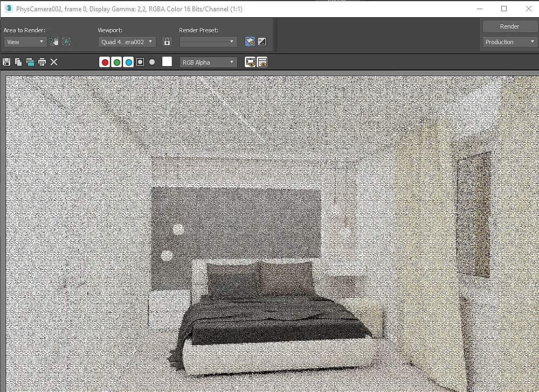Click the Edit Region icon
The width and height of the screenshot is (539, 392).
54,41
